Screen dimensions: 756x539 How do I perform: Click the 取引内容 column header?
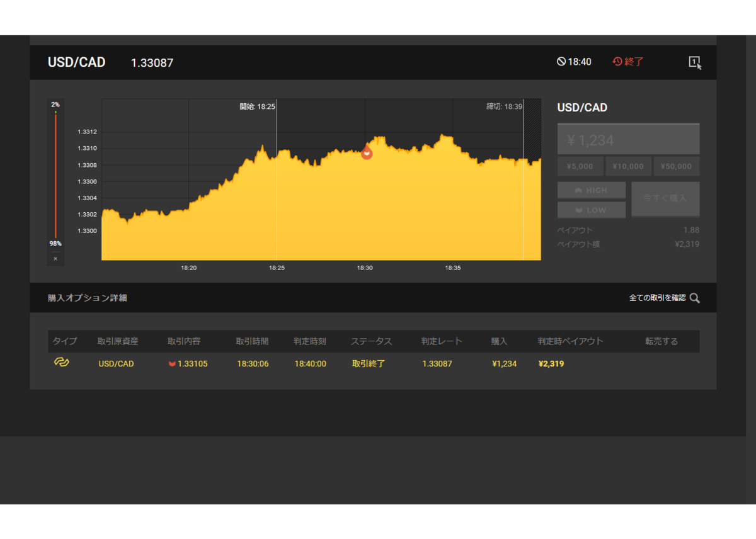pos(184,341)
